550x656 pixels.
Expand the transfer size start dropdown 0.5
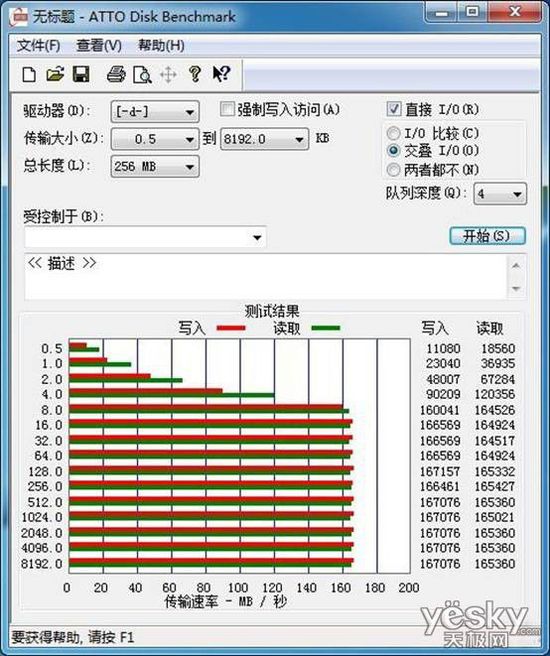155,139
